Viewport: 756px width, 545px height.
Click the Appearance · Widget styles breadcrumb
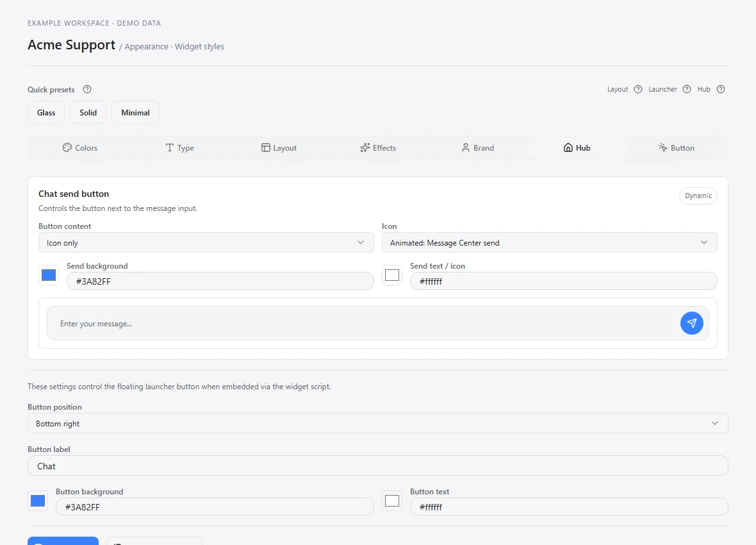click(174, 46)
